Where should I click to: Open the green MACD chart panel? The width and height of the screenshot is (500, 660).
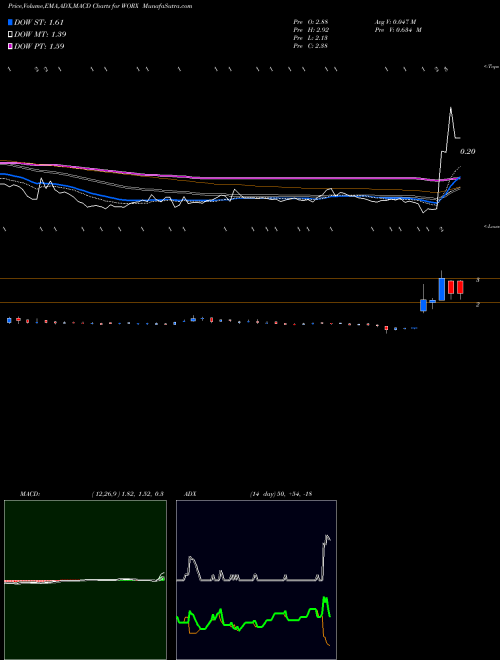85,580
